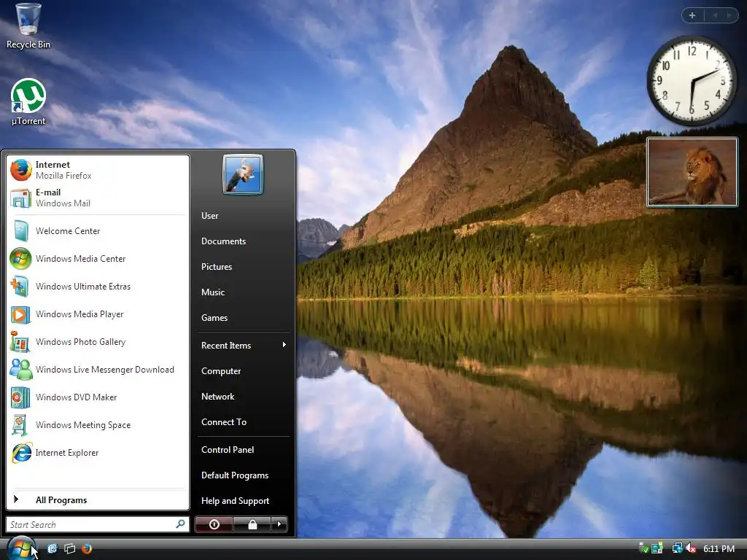Viewport: 747px width, 560px height.
Task: Click the Recycle Bin desktop icon
Action: 28,26
